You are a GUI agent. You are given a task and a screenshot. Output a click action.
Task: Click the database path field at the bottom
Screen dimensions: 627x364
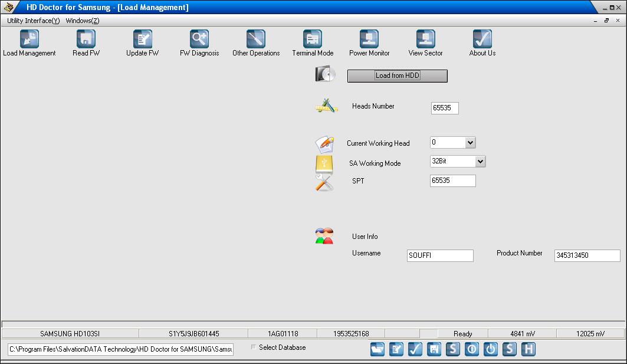[x=120, y=349]
